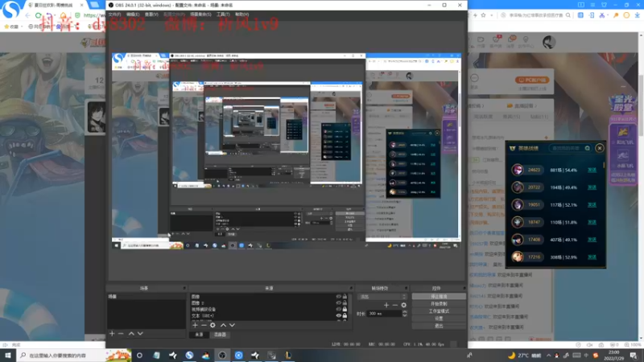The height and width of the screenshot is (362, 644).
Task: Switch to the 混音器 tab below the sources list
Action: pos(220,335)
